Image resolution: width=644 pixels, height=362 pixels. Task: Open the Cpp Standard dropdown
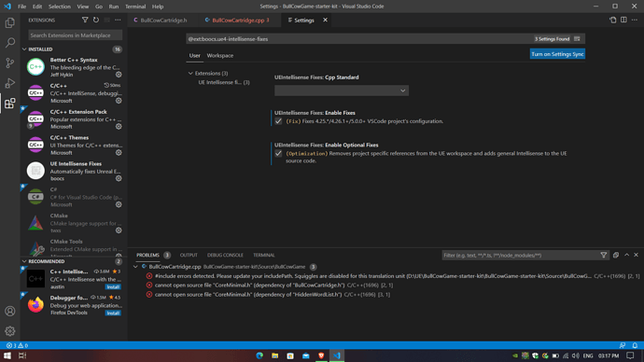point(342,90)
